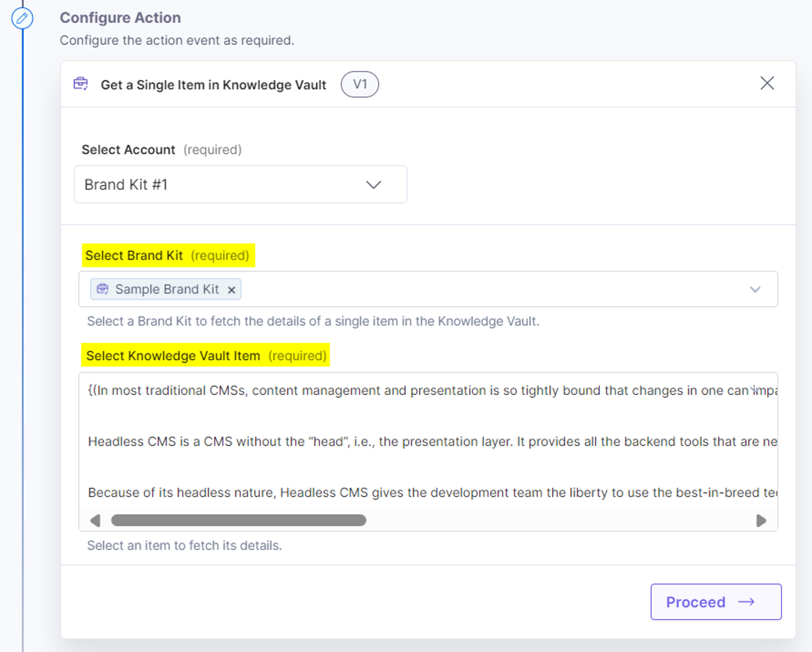Click the Sample Brand Kit chip icon
The image size is (812, 652).
102,289
